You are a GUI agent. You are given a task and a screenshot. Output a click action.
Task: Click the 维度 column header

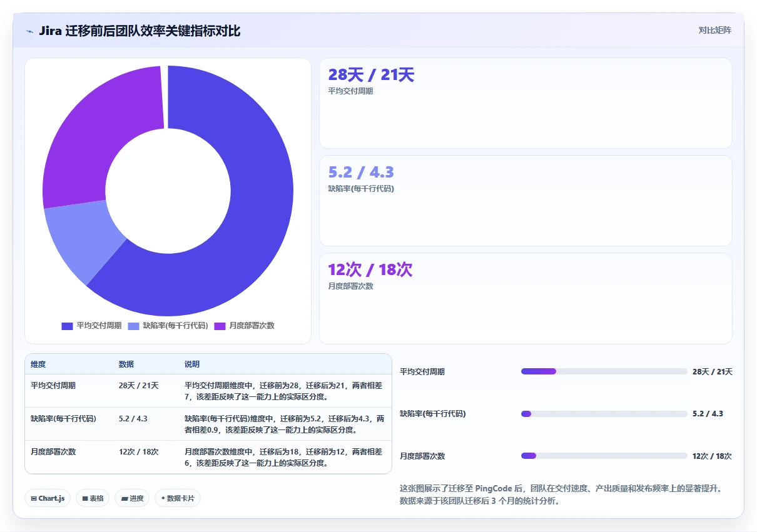click(x=38, y=364)
